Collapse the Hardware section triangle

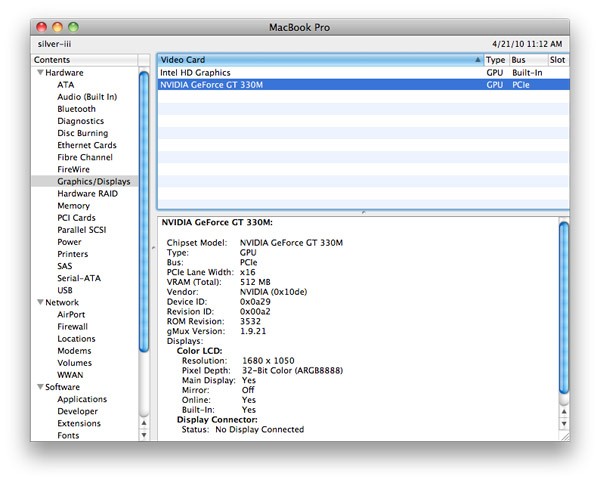(x=40, y=72)
